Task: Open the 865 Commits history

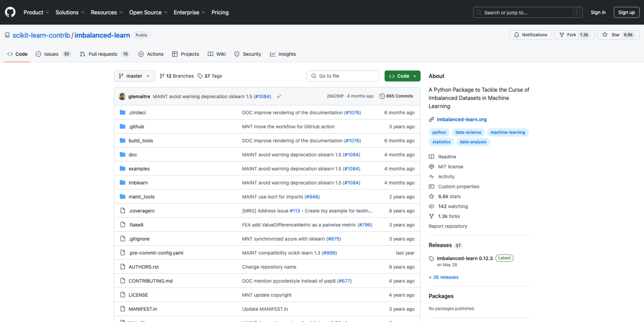Action: (396, 96)
